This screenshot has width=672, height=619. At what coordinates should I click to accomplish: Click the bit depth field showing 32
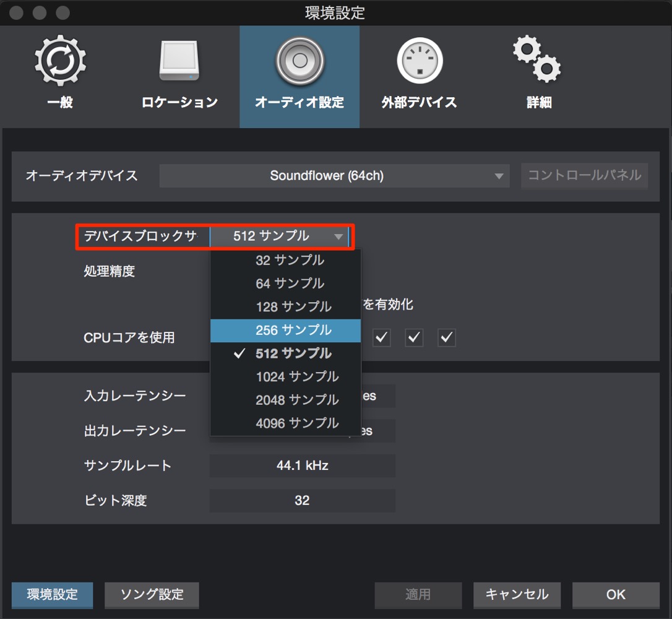click(302, 500)
